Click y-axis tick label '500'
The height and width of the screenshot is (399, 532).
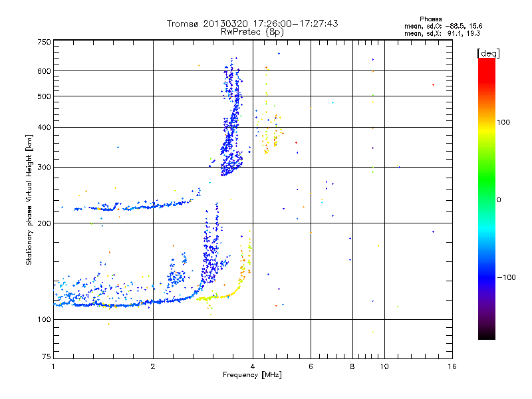click(x=44, y=96)
